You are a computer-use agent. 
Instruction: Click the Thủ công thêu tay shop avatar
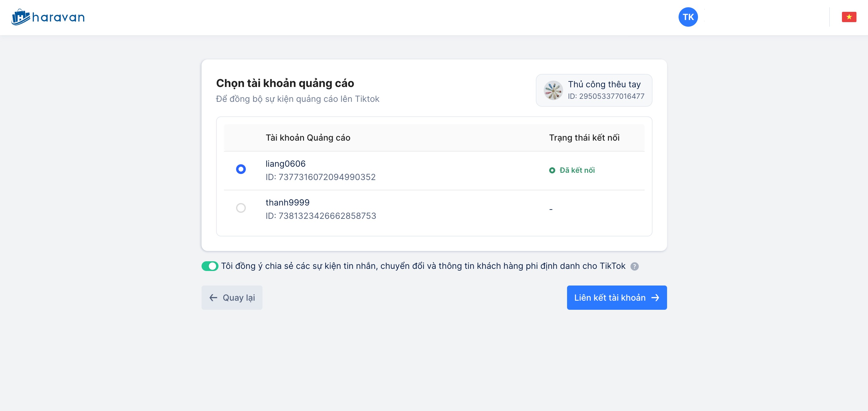pyautogui.click(x=553, y=90)
